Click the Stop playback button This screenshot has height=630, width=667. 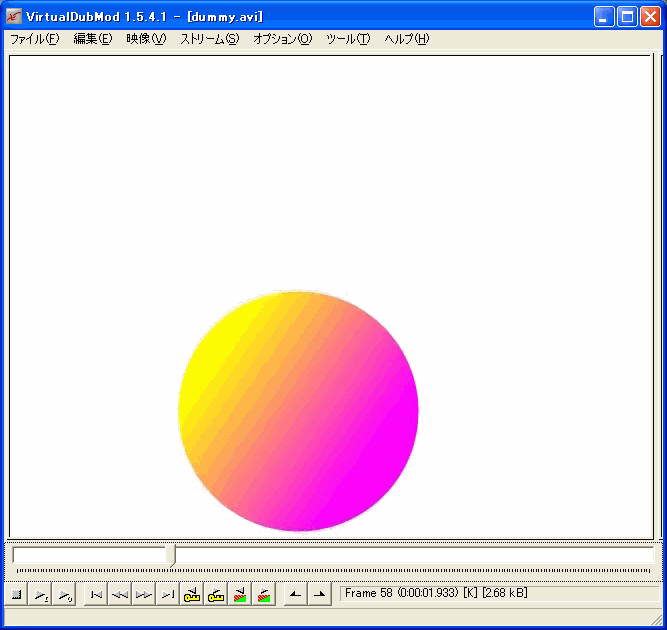pyautogui.click(x=16, y=594)
